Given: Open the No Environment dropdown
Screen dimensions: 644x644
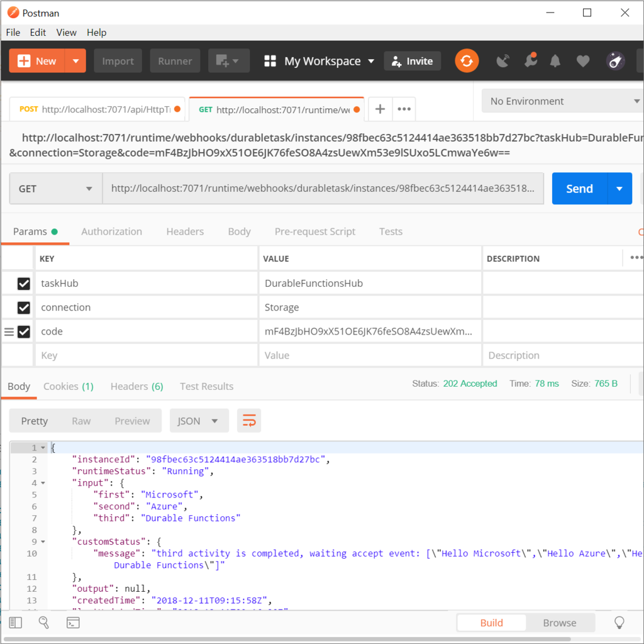Looking at the screenshot, I should (563, 101).
